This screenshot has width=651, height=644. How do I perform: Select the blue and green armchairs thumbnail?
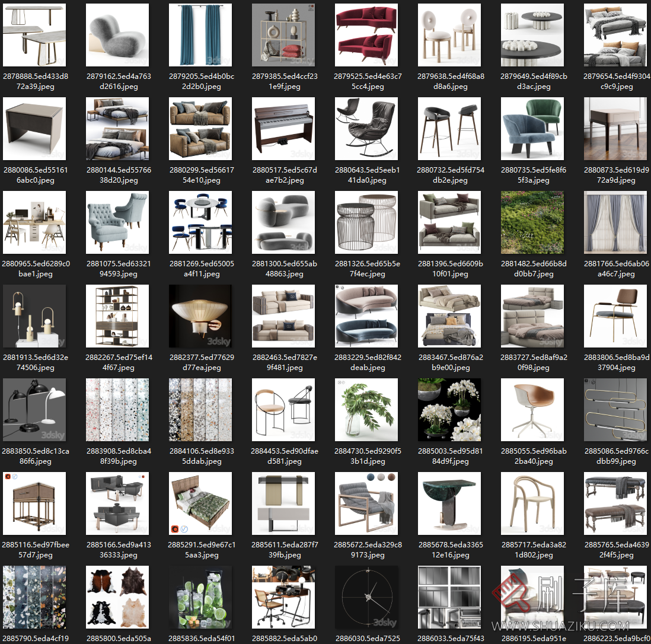click(532, 128)
